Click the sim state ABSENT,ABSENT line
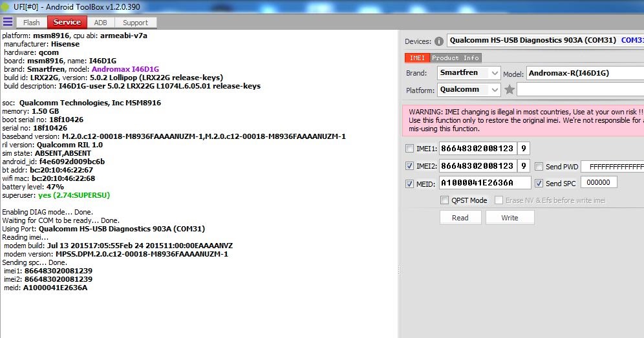 pyautogui.click(x=47, y=153)
